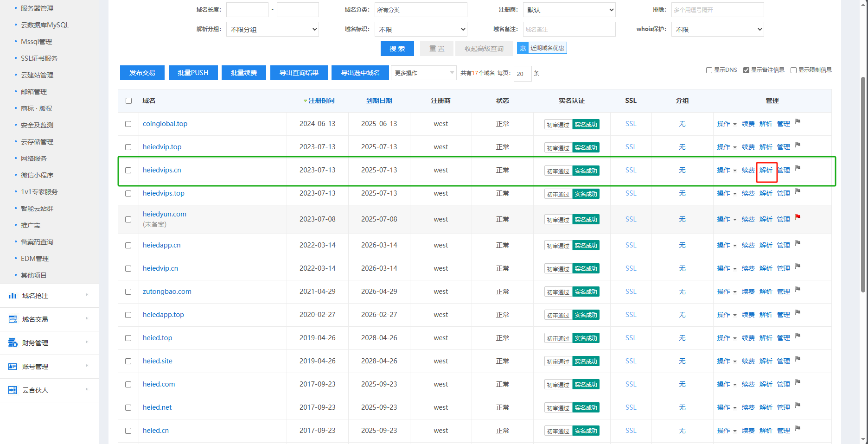
Task: Open 邮箱管理 in the sidebar
Action: [x=34, y=92]
